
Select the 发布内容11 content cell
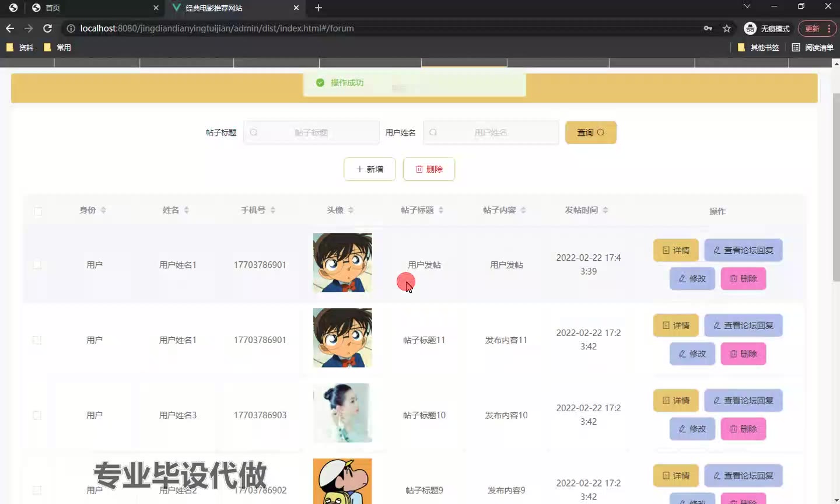(x=506, y=340)
